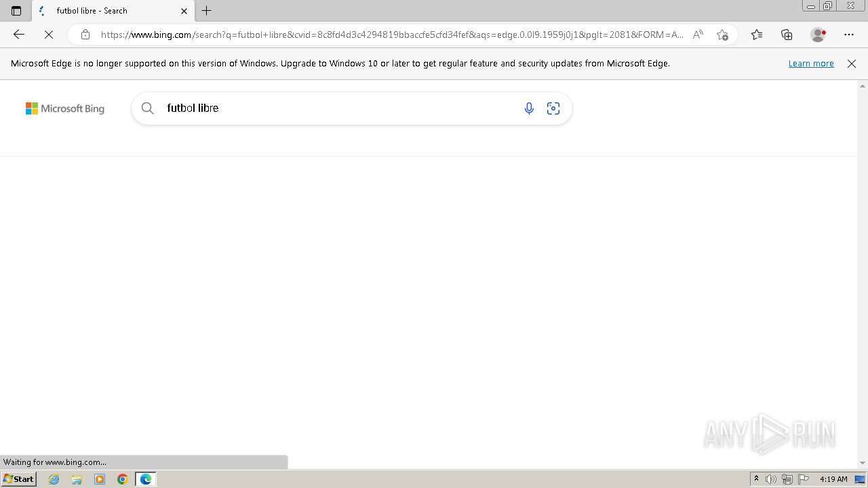Open network status tray icon

coord(787,479)
